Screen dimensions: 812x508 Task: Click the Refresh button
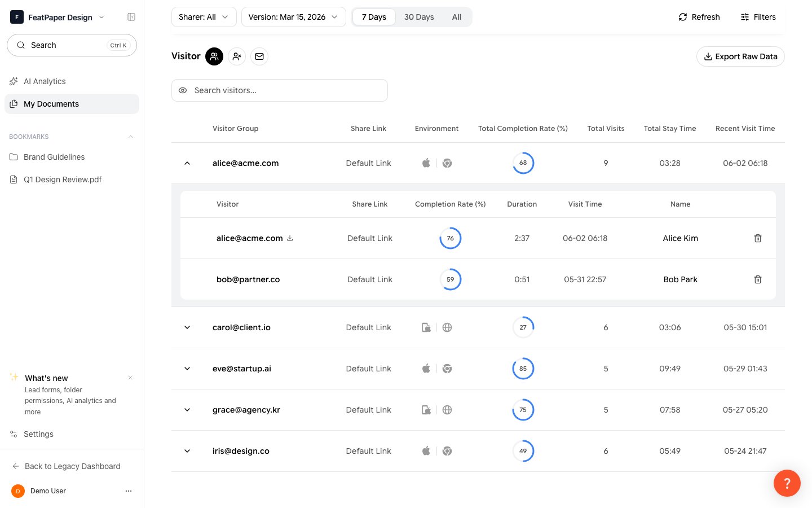(x=699, y=17)
